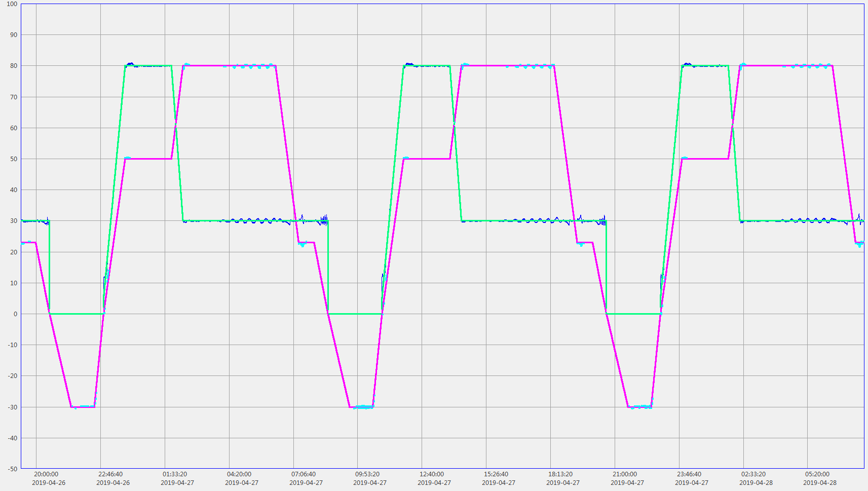Select the -30 y-axis value label
Viewport: 868px width, 491px height.
(12, 407)
